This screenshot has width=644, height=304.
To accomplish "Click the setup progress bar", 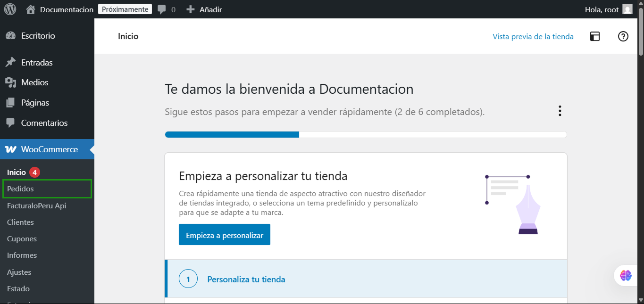I will [x=366, y=135].
